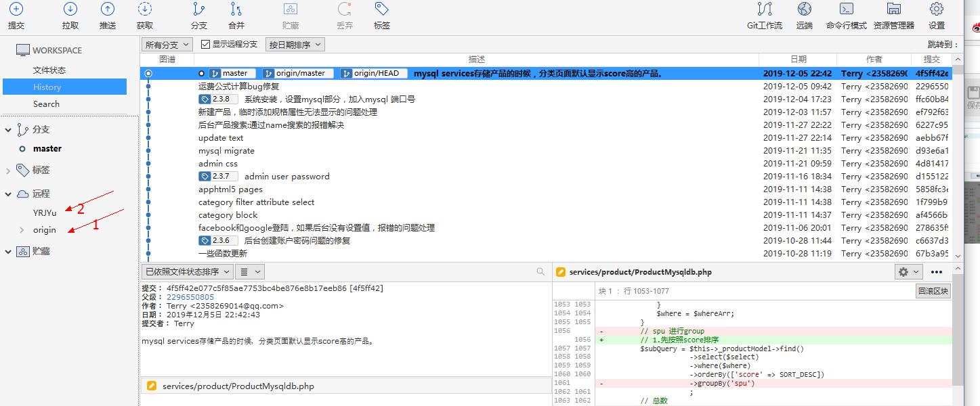
Task: Click the 描述 column header
Action: (x=477, y=60)
